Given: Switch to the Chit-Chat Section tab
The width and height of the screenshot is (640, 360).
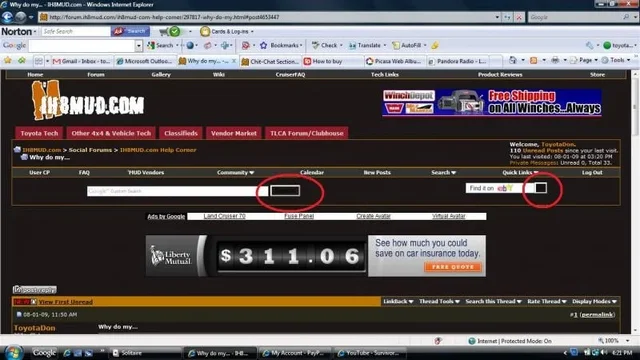Looking at the screenshot, I should [270, 61].
